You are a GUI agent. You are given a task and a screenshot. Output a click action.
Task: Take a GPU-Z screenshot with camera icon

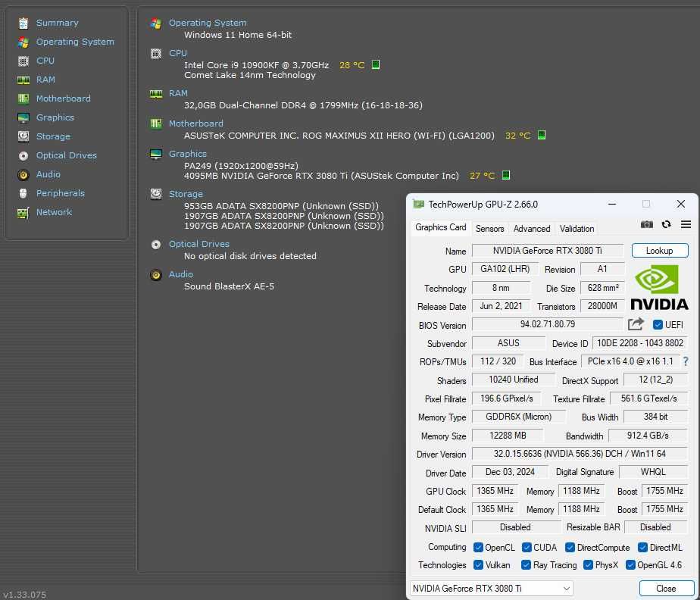(646, 224)
